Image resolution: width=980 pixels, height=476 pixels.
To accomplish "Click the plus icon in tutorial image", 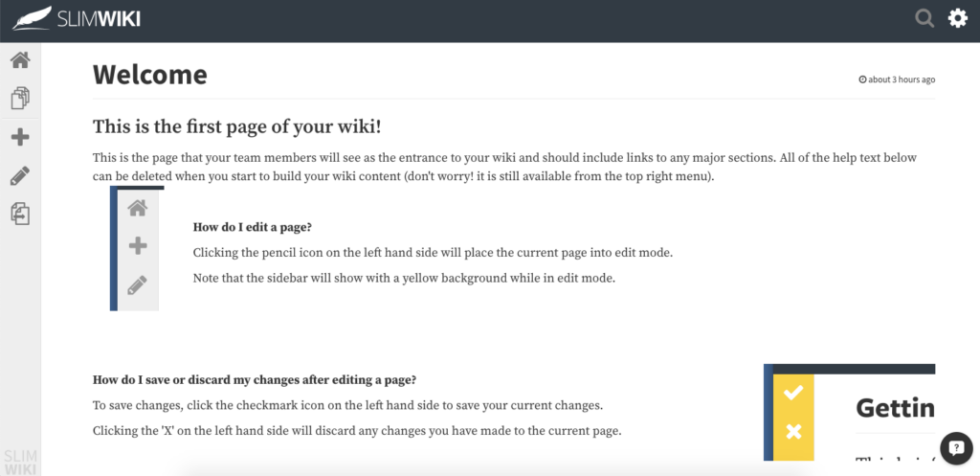I will (138, 246).
